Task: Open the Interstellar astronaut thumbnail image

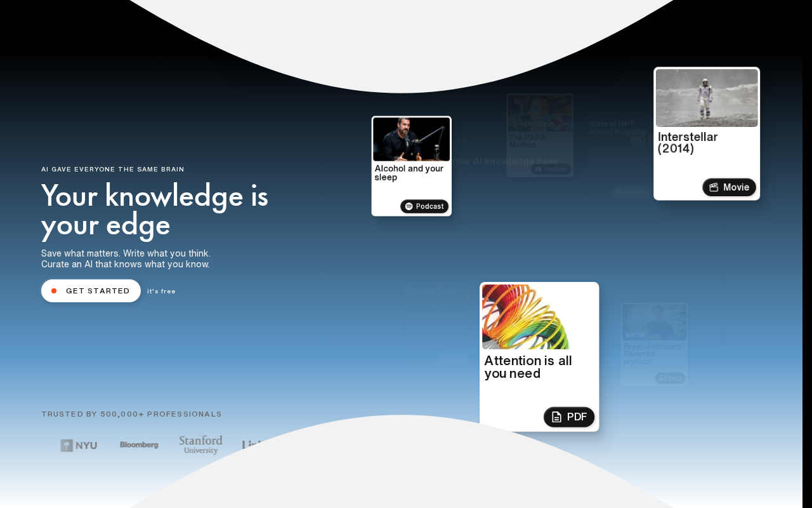Action: pyautogui.click(x=707, y=98)
